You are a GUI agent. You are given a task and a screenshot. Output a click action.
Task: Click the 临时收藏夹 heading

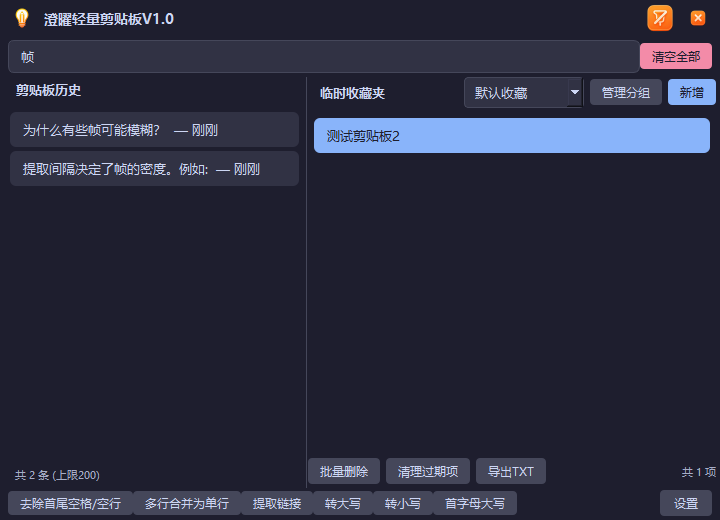(352, 93)
